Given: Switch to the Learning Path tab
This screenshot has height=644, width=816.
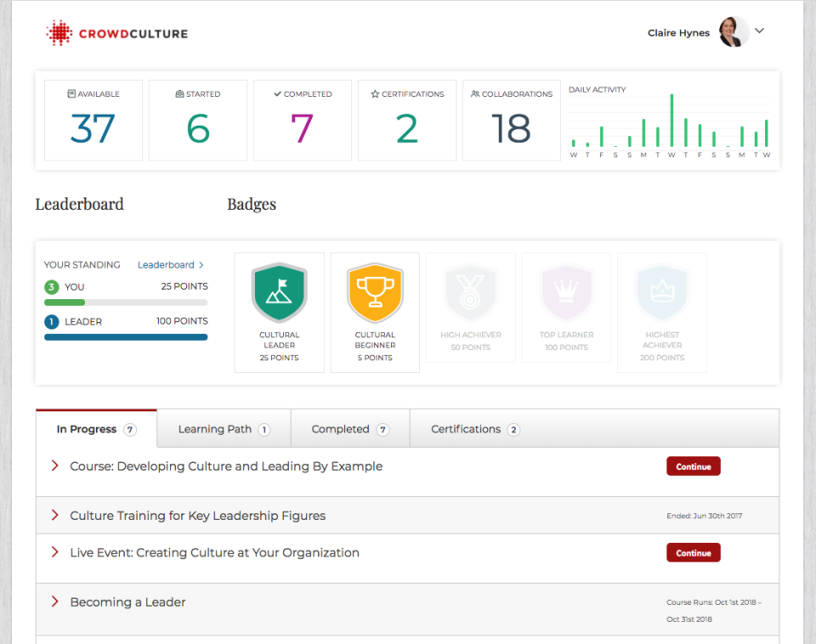Looking at the screenshot, I should (224, 429).
